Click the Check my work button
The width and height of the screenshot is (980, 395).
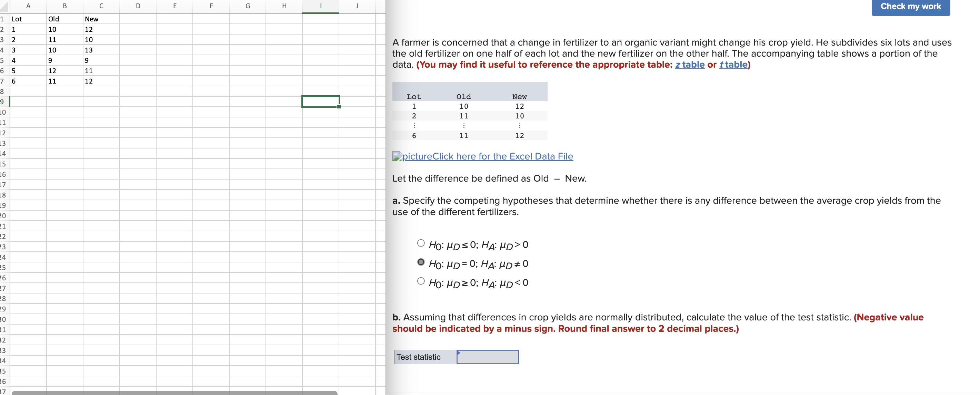[x=910, y=7]
